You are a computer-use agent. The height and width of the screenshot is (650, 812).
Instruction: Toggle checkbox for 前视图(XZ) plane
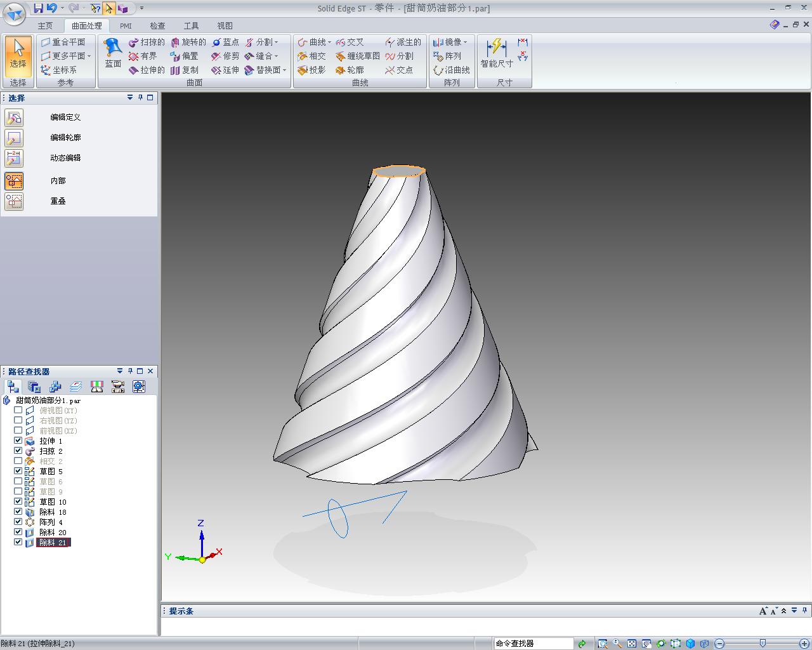coord(18,430)
